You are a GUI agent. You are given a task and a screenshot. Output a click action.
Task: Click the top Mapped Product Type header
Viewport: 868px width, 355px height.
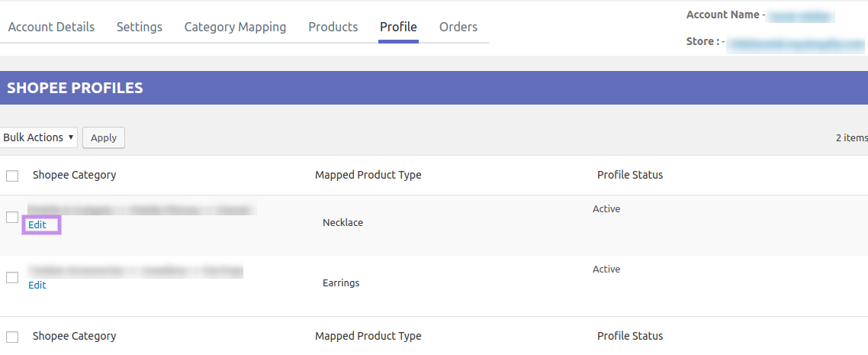coord(368,175)
